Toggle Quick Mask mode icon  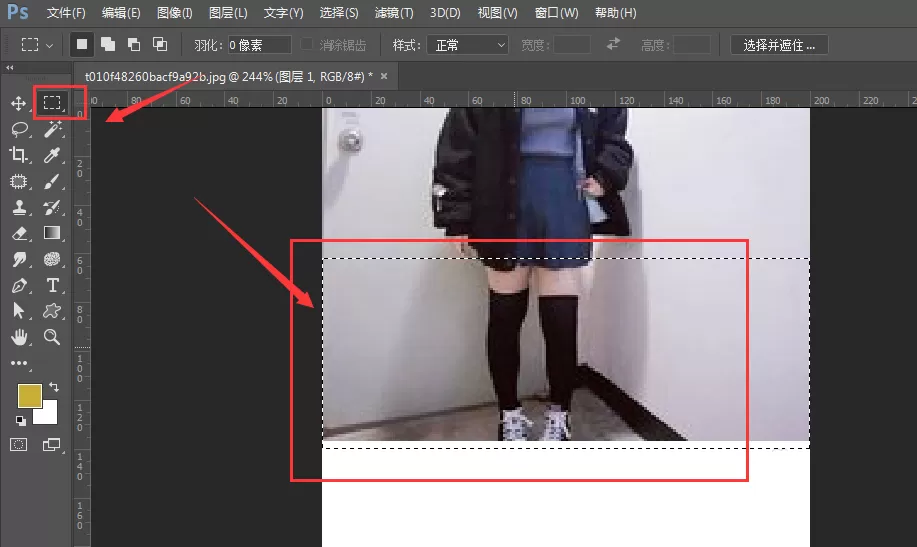tap(19, 445)
